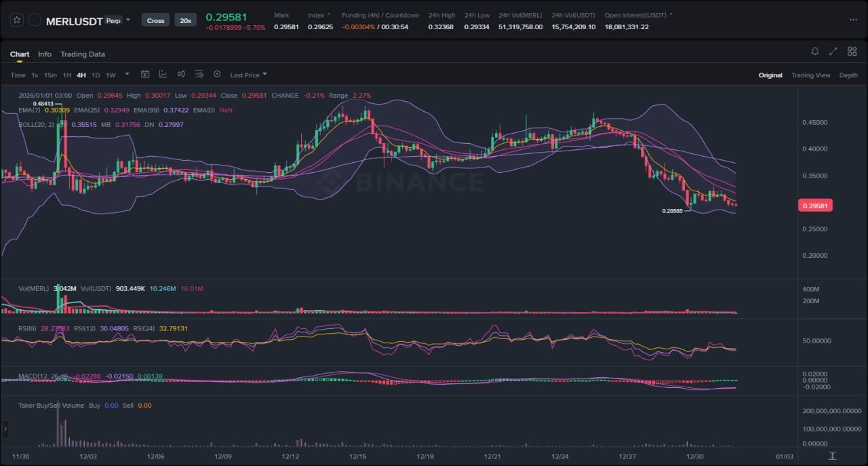Viewport: 868px width, 466px height.
Task: Click the EMA(25) indicator label
Action: point(87,110)
